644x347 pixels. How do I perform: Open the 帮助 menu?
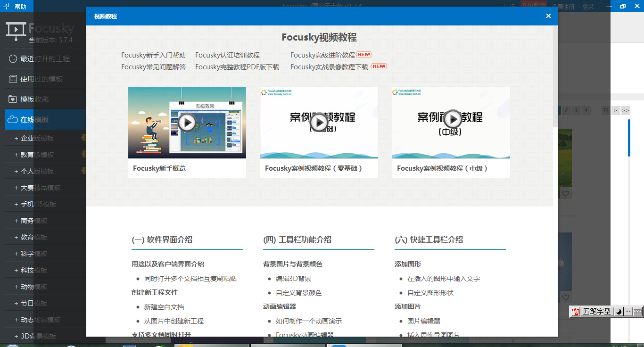pos(21,6)
